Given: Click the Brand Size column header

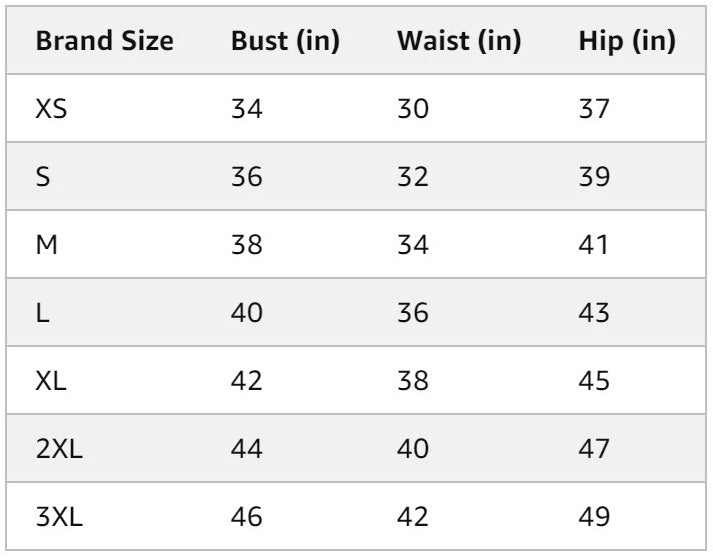Looking at the screenshot, I should coord(105,42).
